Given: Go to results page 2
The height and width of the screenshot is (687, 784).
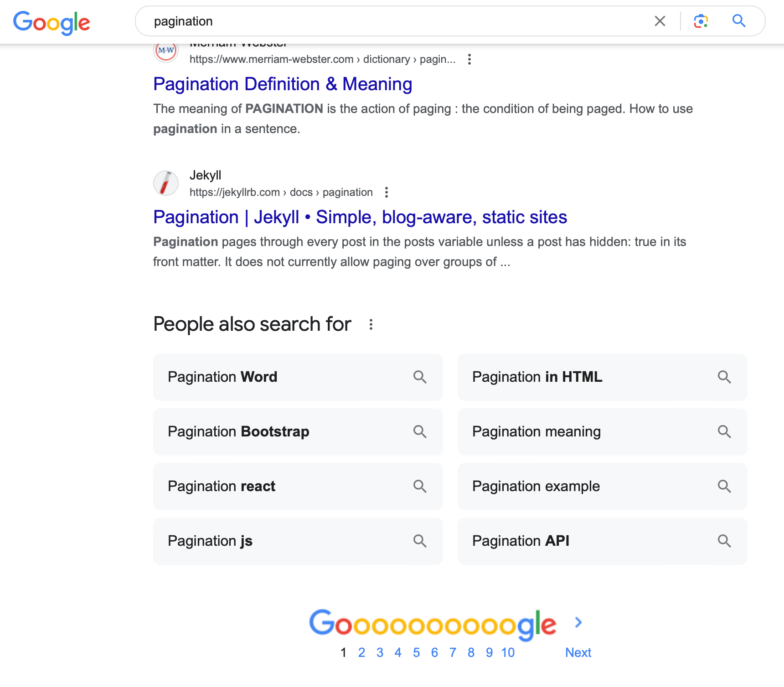Looking at the screenshot, I should click(361, 653).
